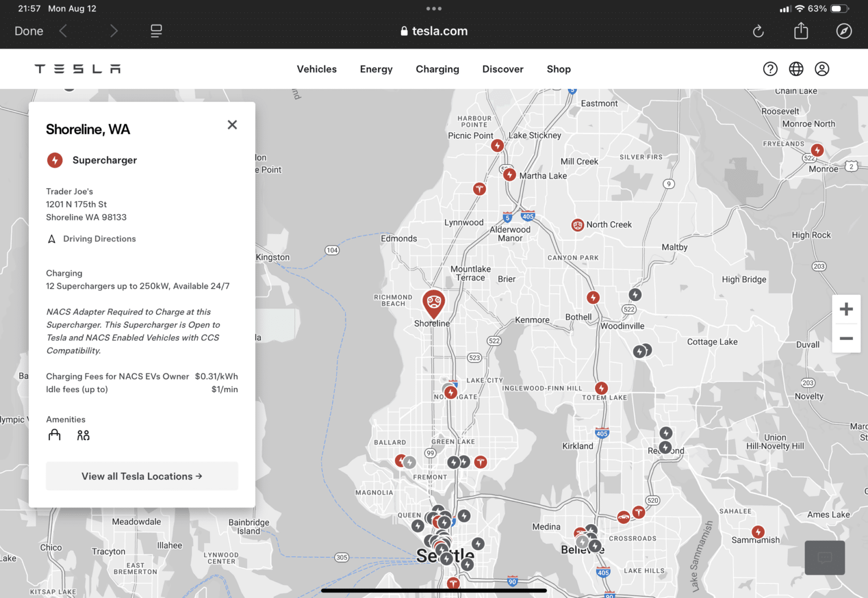
Task: Open the Shop menu
Action: [x=559, y=69]
